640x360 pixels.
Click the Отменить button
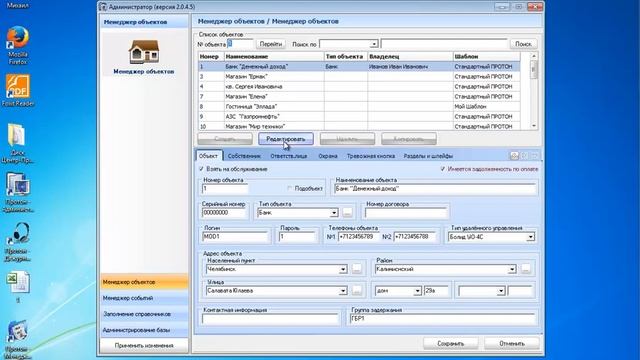[512, 344]
